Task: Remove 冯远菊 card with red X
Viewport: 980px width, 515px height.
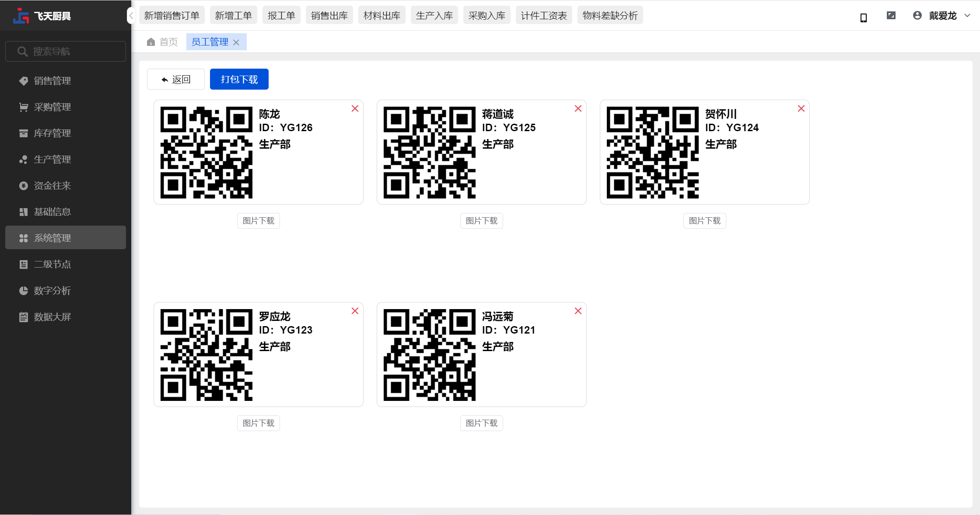Action: point(578,311)
